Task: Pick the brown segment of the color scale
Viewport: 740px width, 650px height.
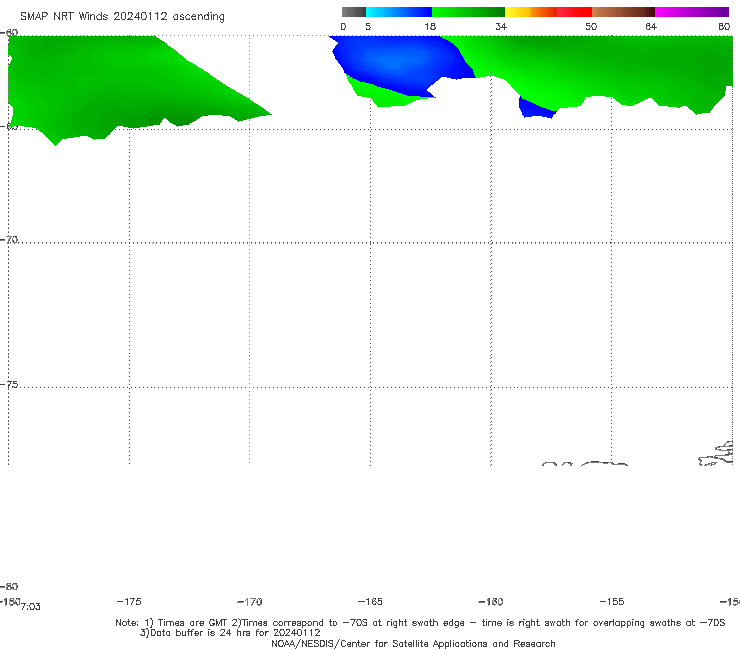Action: [623, 12]
